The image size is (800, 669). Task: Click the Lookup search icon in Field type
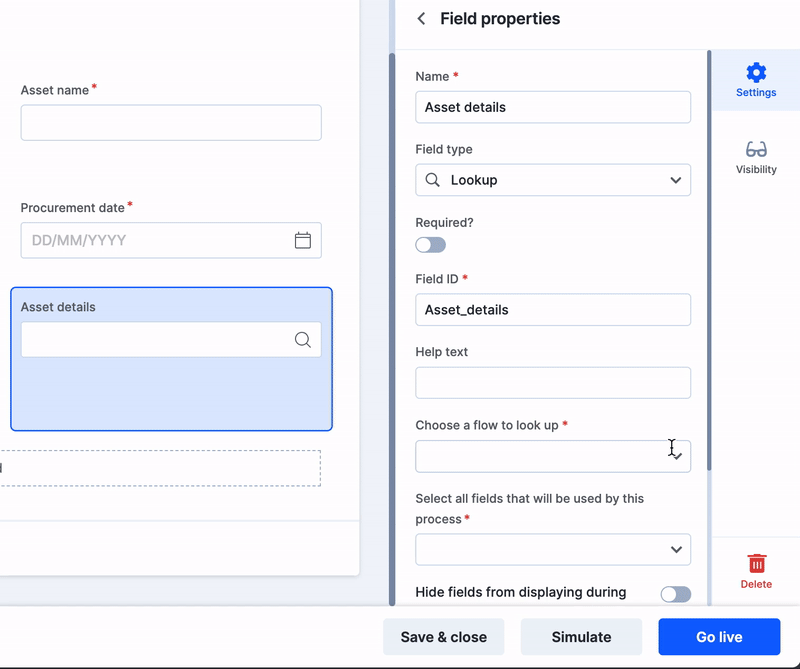click(x=432, y=180)
